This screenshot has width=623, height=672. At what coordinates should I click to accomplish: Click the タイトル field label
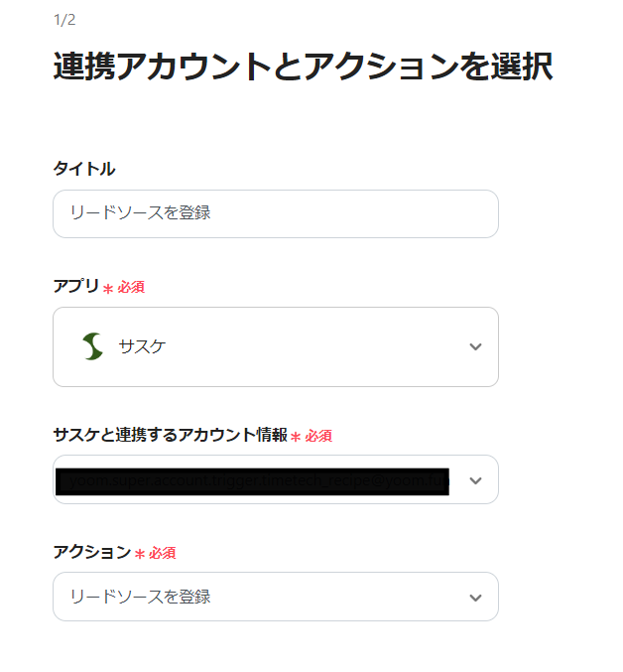pos(83,169)
